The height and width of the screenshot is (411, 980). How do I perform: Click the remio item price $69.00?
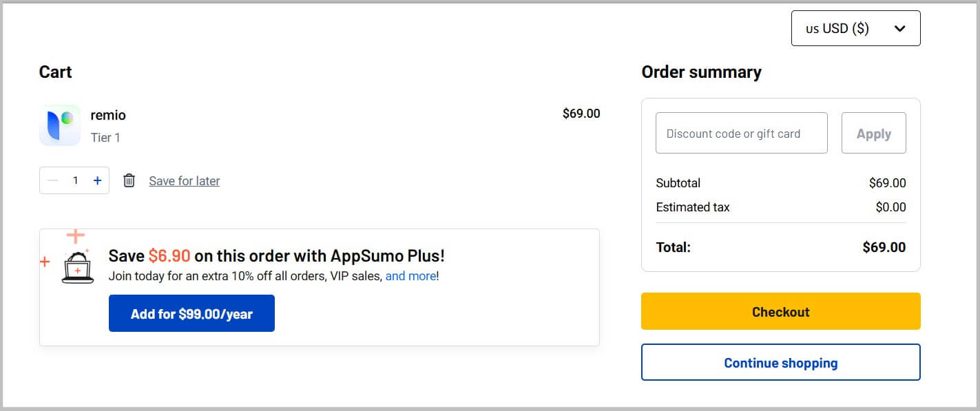pos(581,114)
